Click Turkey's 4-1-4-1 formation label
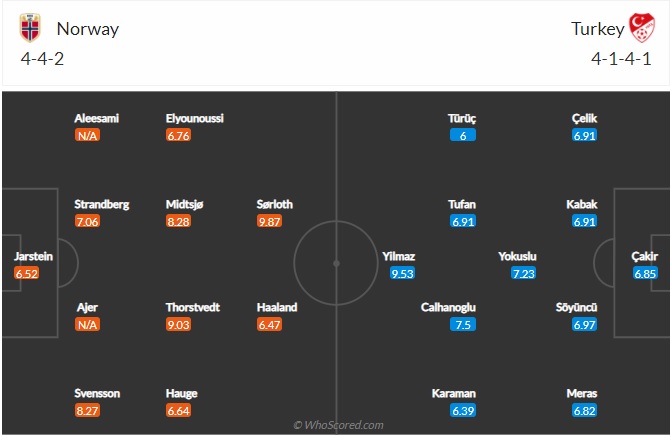The height and width of the screenshot is (435, 671). point(621,59)
